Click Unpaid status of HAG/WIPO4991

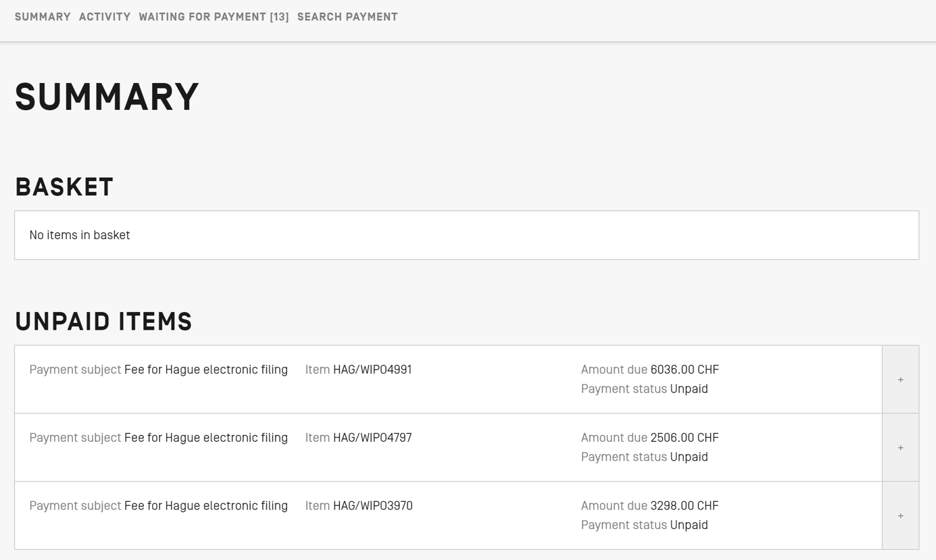tap(689, 389)
